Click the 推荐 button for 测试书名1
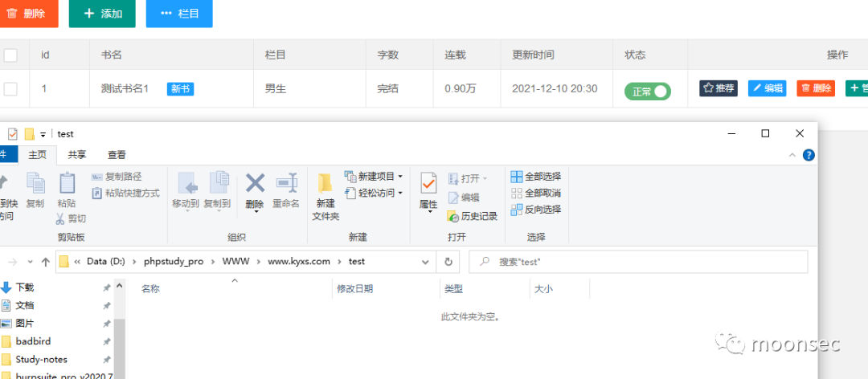 pyautogui.click(x=719, y=88)
